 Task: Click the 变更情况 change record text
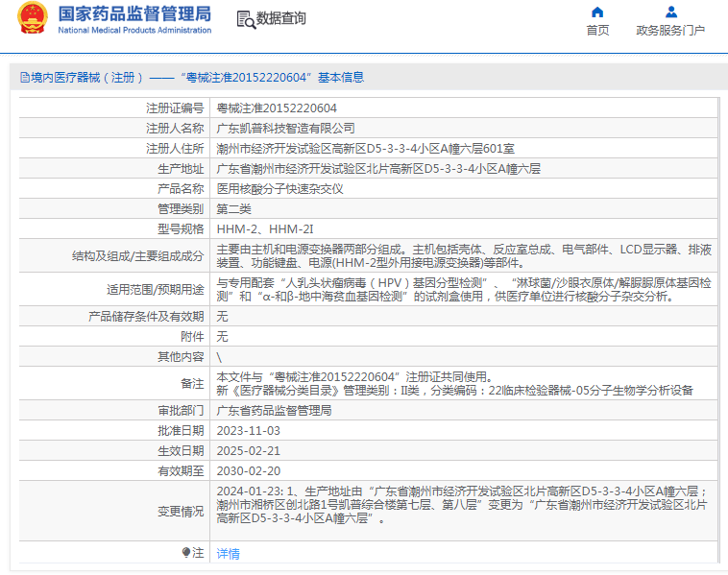pyautogui.click(x=462, y=505)
